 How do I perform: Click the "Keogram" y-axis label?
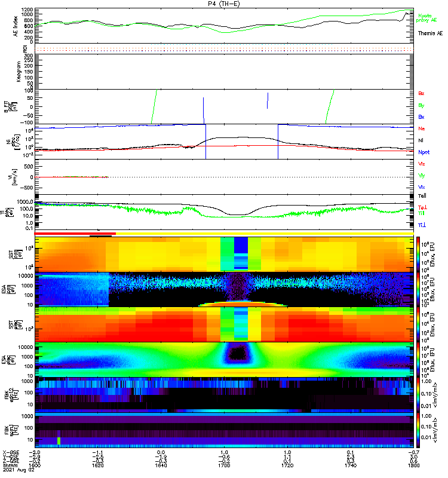point(19,71)
